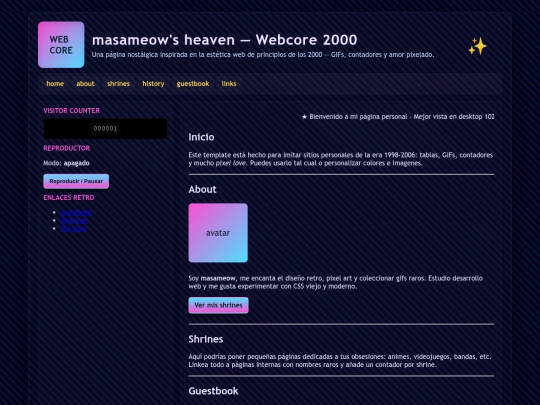Navigate to guestbook in the nav bar

(x=193, y=84)
